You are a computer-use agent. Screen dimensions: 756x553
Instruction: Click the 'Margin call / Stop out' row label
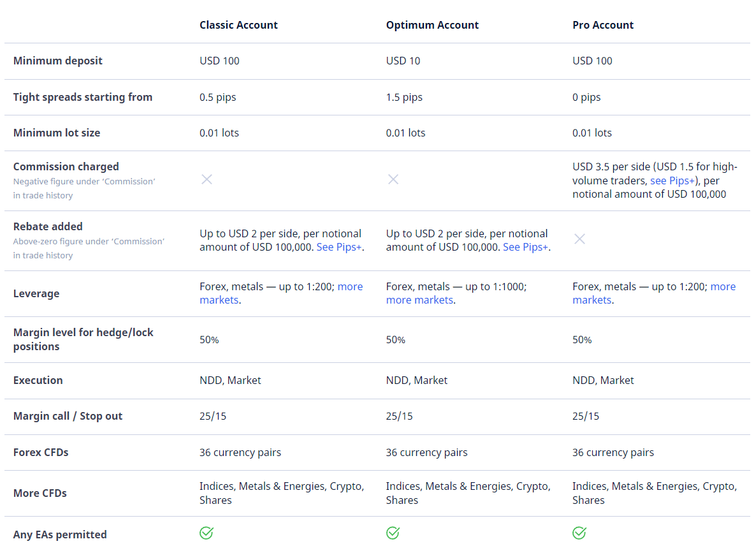tap(68, 416)
